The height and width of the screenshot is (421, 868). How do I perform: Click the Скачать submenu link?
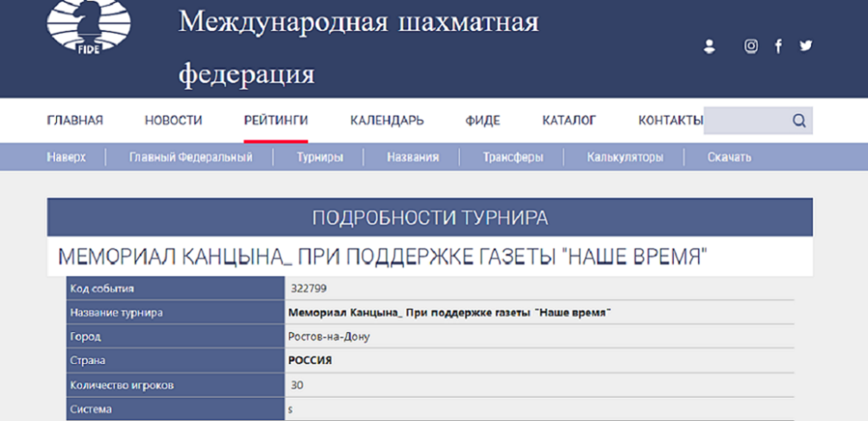click(x=729, y=157)
